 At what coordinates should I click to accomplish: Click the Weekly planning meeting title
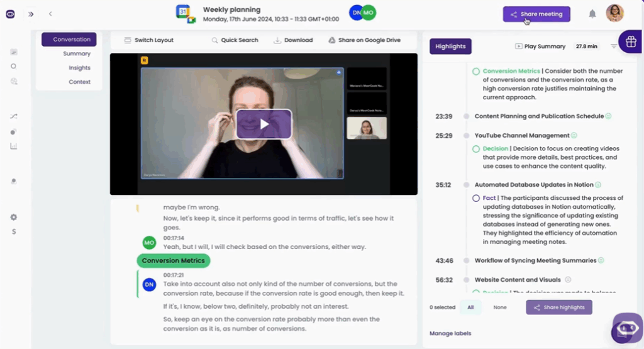pyautogui.click(x=231, y=9)
